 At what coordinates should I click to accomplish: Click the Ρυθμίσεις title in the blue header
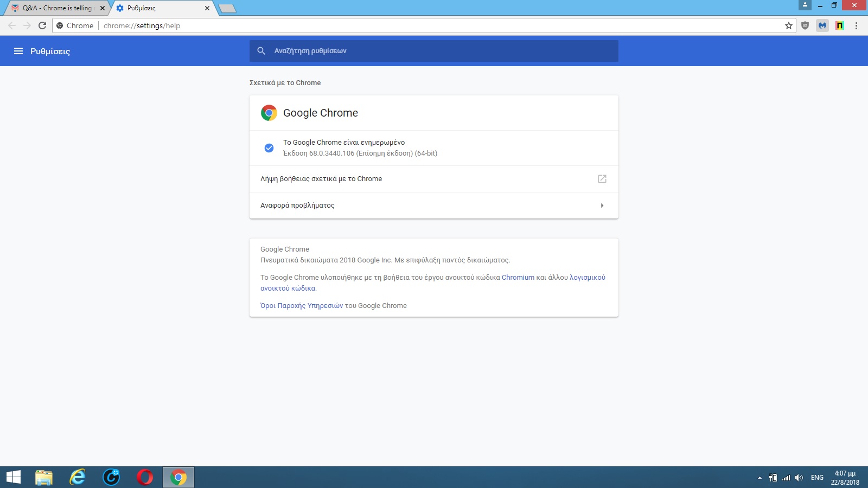pyautogui.click(x=50, y=51)
